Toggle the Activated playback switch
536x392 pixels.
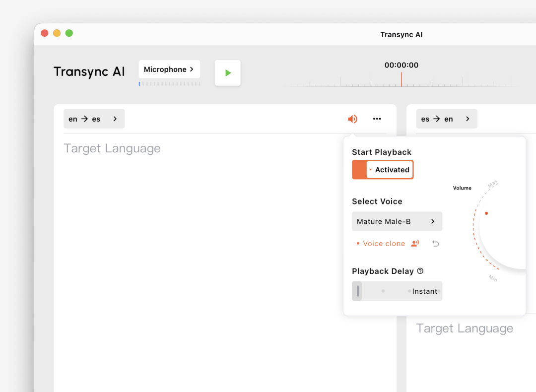point(383,170)
